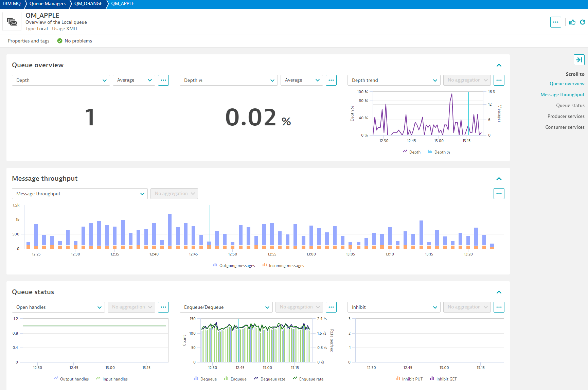Image resolution: width=588 pixels, height=390 pixels.
Task: Open more options for Inhibit chart
Action: (499, 307)
